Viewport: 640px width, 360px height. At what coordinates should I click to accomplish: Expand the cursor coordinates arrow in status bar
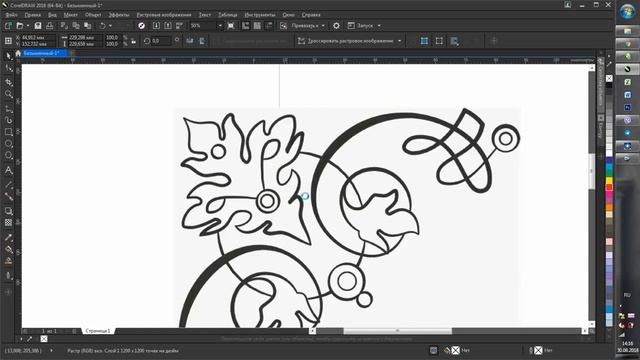(51, 350)
